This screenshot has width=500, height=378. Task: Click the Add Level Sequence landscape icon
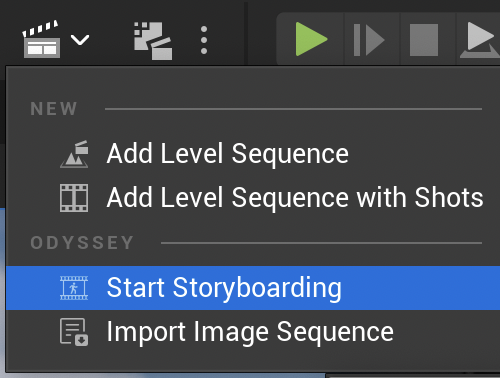point(74,154)
